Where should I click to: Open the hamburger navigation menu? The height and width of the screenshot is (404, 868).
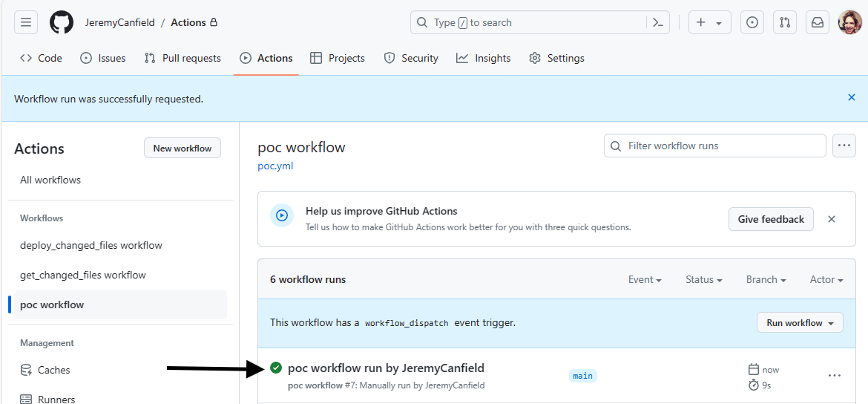(x=26, y=23)
